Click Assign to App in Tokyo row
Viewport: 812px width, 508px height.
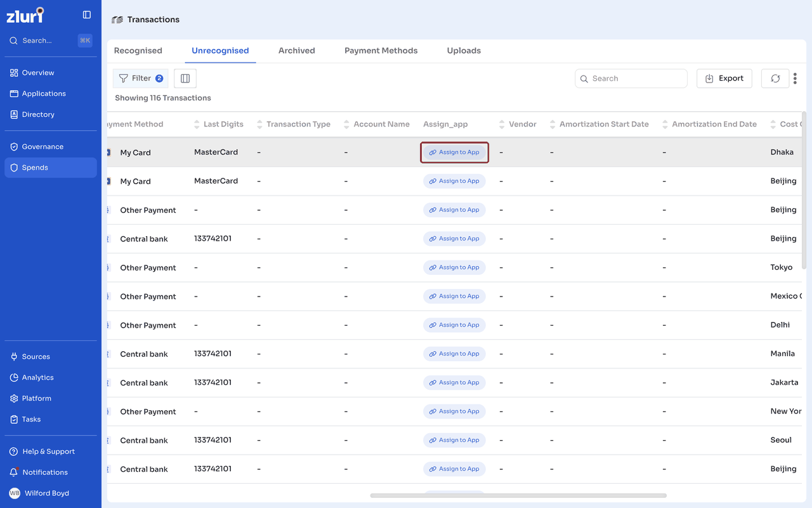(454, 267)
